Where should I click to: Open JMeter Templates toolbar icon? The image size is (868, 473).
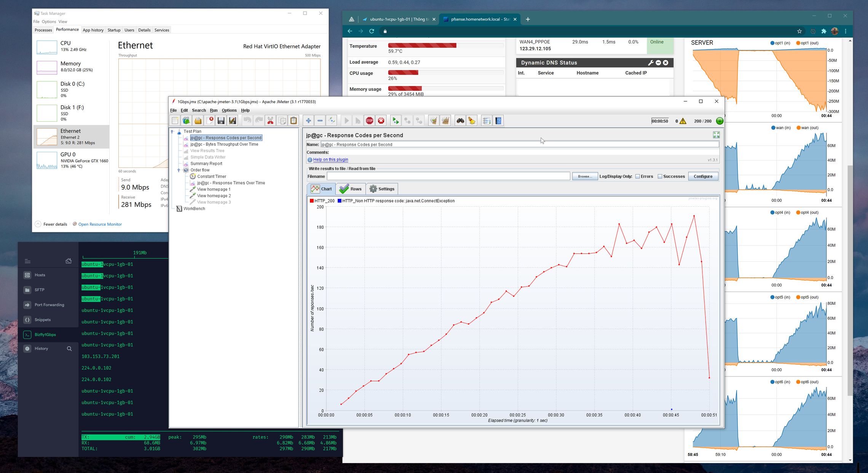click(186, 121)
